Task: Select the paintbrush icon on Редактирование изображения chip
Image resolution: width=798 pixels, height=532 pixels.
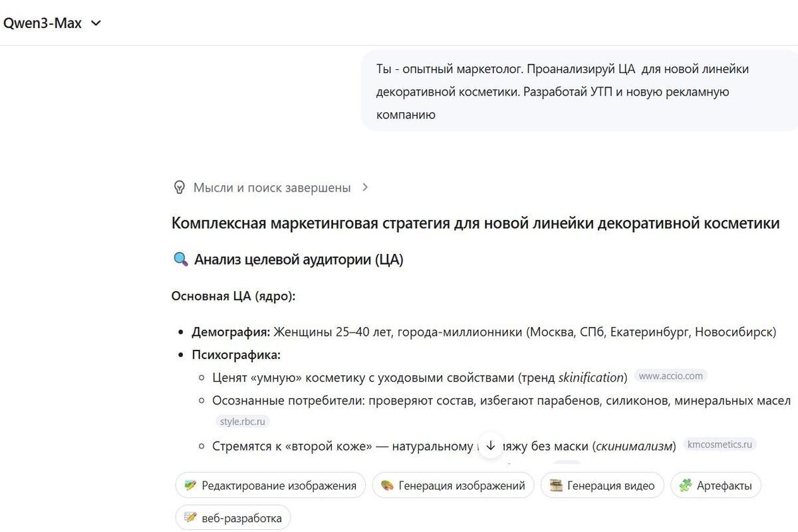Action: (x=190, y=485)
